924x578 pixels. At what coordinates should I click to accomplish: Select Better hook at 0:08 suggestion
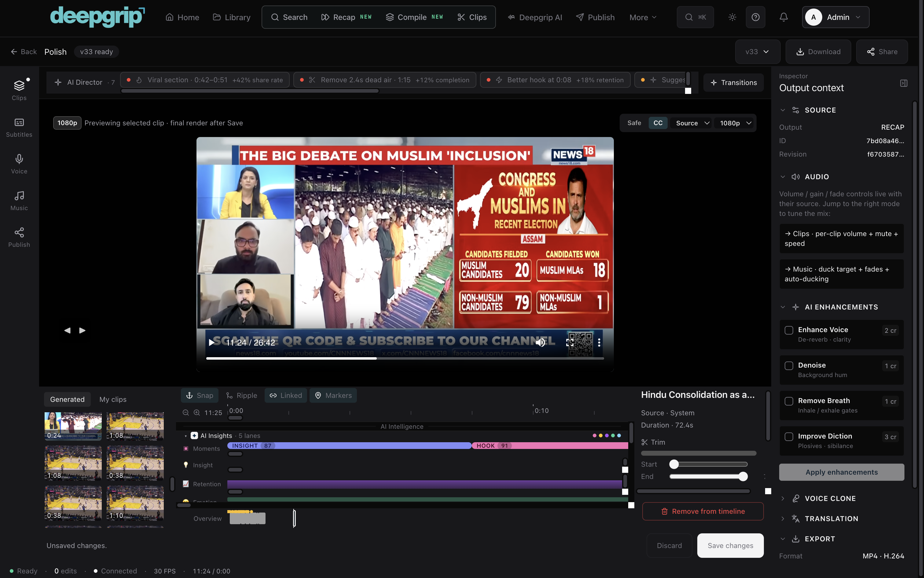coord(555,80)
